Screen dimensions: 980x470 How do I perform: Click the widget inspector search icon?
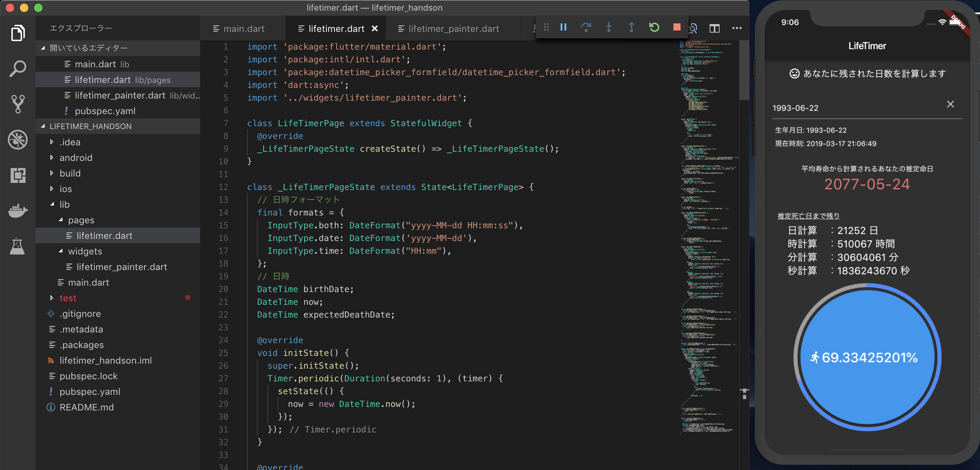pos(693,28)
